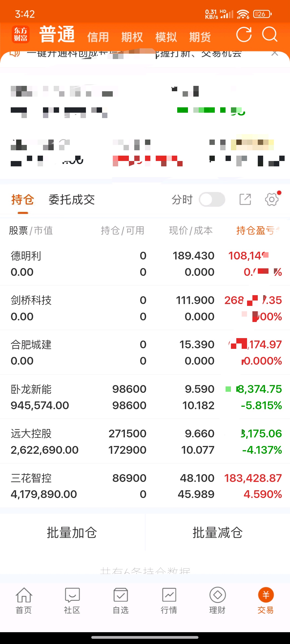Switch to 信用 account tab
The width and height of the screenshot is (290, 644).
pyautogui.click(x=98, y=37)
